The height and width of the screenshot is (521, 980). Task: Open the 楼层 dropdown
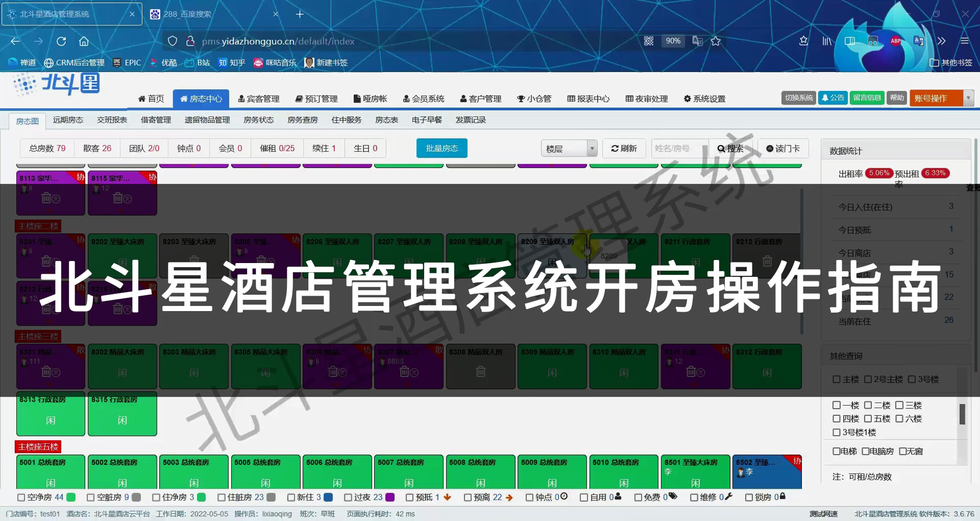(569, 149)
